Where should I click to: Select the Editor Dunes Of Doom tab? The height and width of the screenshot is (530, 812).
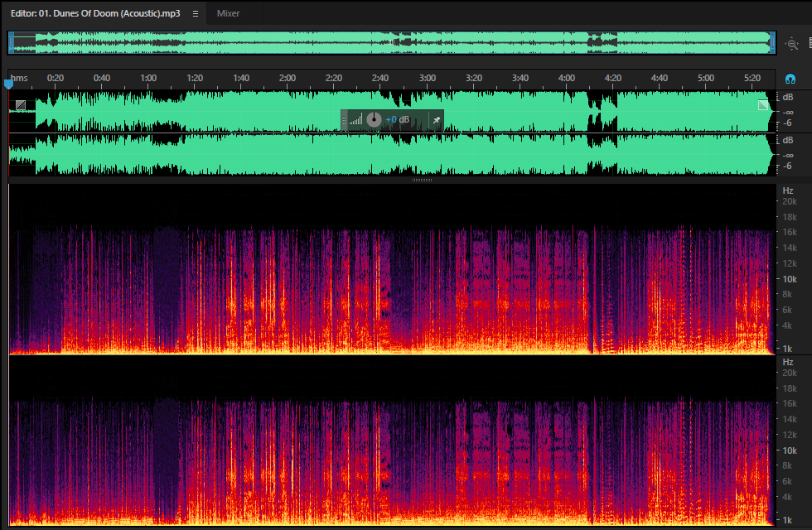(x=95, y=13)
